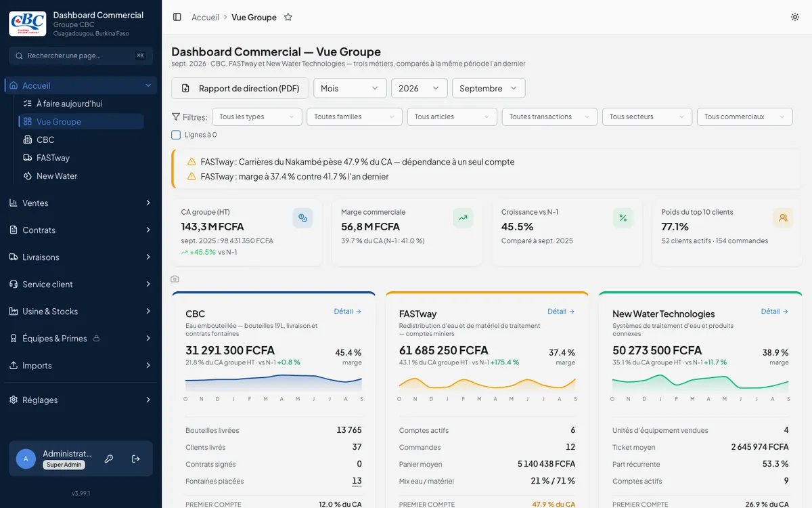Screen dimensions: 812x508
Task: Click the Livraisons truck icon
Action: tap(14, 257)
